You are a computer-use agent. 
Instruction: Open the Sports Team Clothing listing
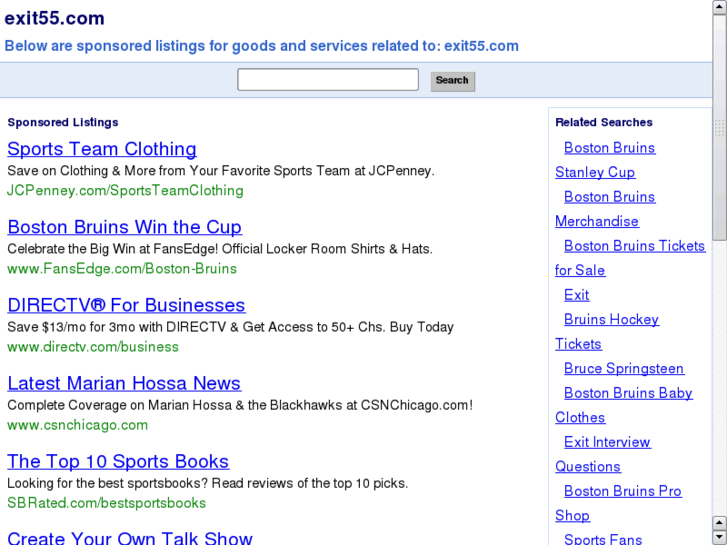[x=102, y=149]
